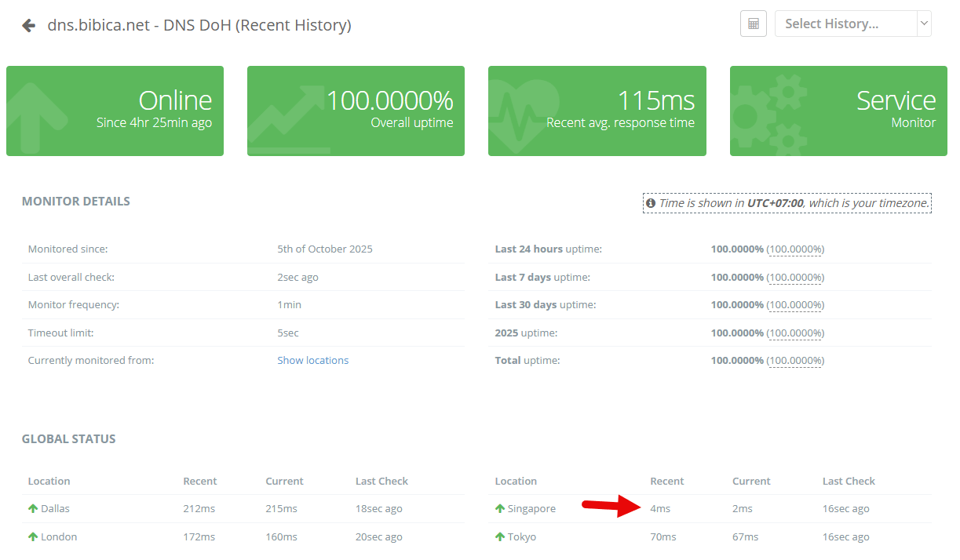Image resolution: width=960 pixels, height=560 pixels.
Task: Click the back arrow beside the page title
Action: 29,25
